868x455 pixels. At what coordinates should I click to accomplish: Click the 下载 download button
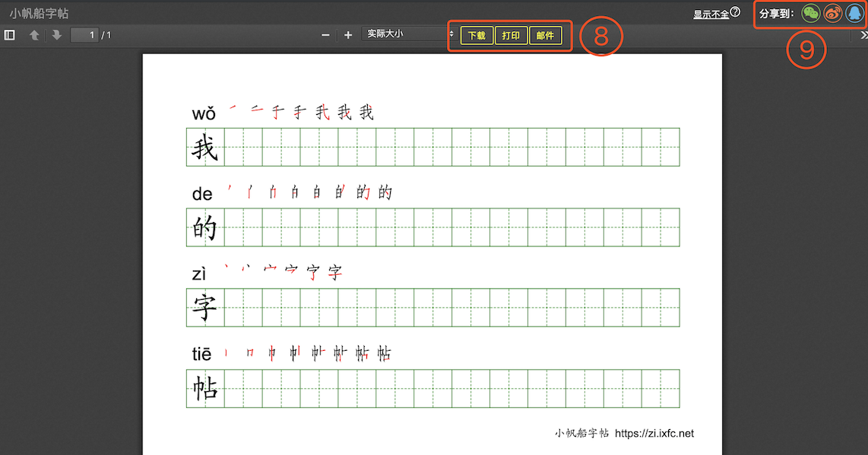(x=477, y=36)
